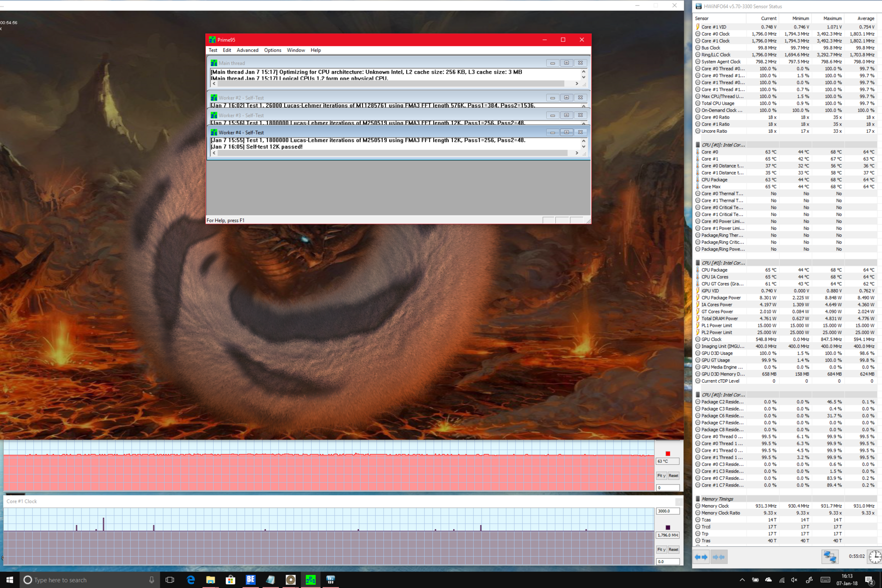
Task: Click Reset on the Core #1 Clock graph
Action: (674, 550)
